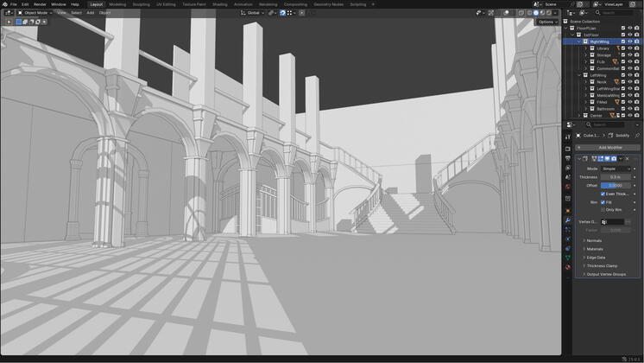Click the Thickness value field
Screen dimensions: 644x363
[616, 177]
